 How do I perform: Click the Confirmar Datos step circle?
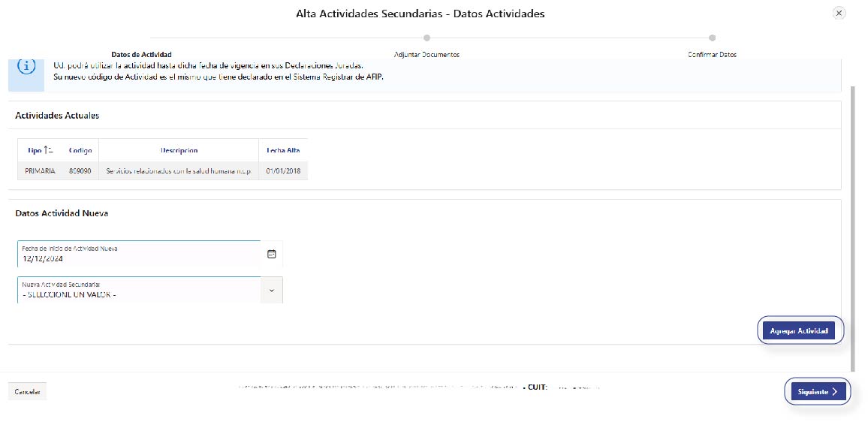tap(712, 38)
